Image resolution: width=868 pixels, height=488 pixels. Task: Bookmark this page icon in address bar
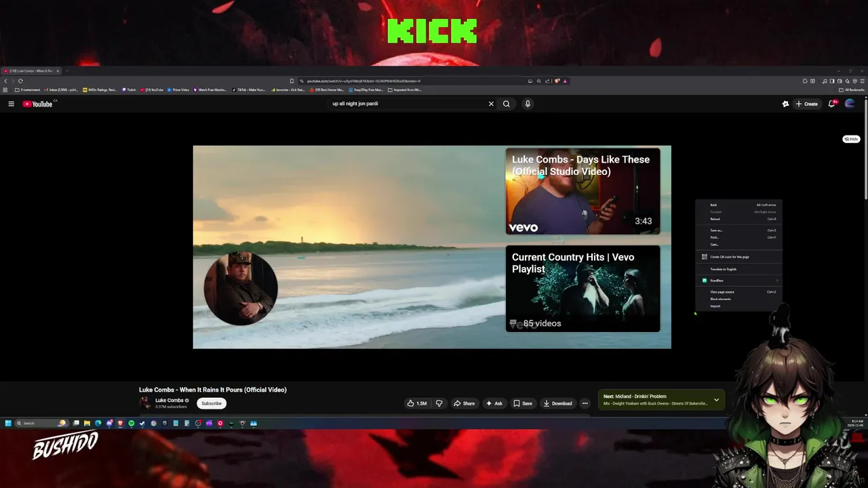tap(292, 81)
